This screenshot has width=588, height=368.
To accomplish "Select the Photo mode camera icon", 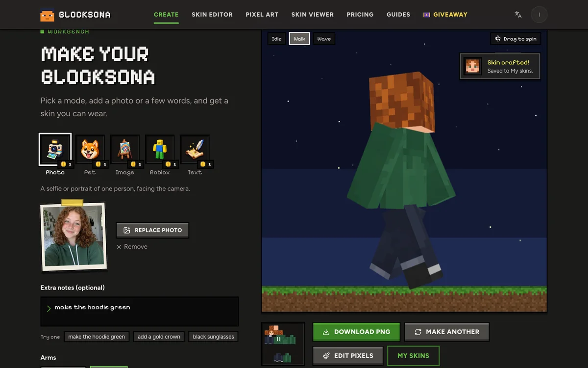I will (x=55, y=150).
